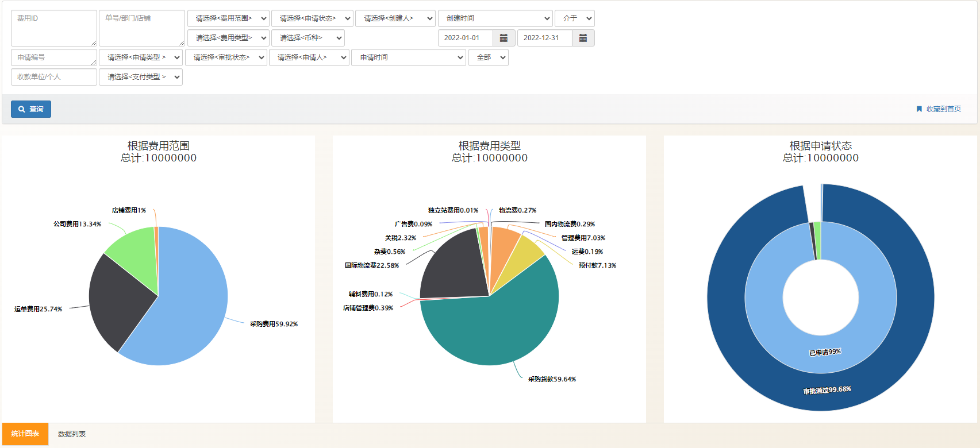This screenshot has height=448, width=980.
Task: Open the 请选择<申请人> dropdown
Action: pos(309,57)
